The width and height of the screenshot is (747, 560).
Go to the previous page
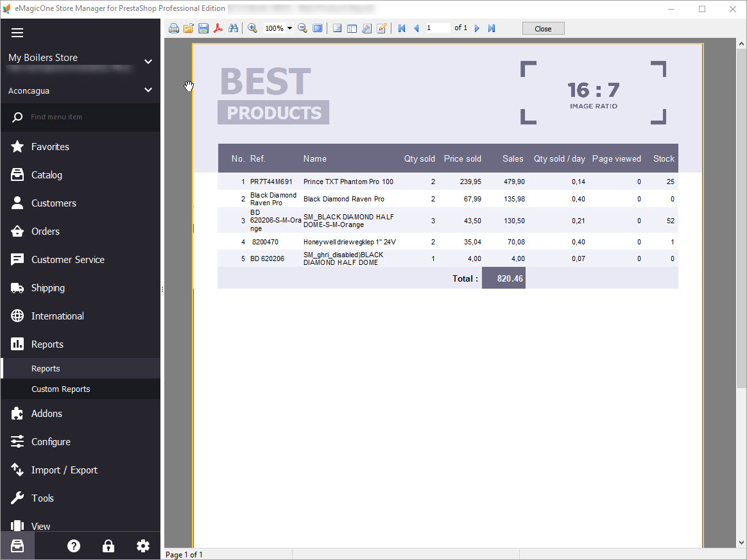416,29
